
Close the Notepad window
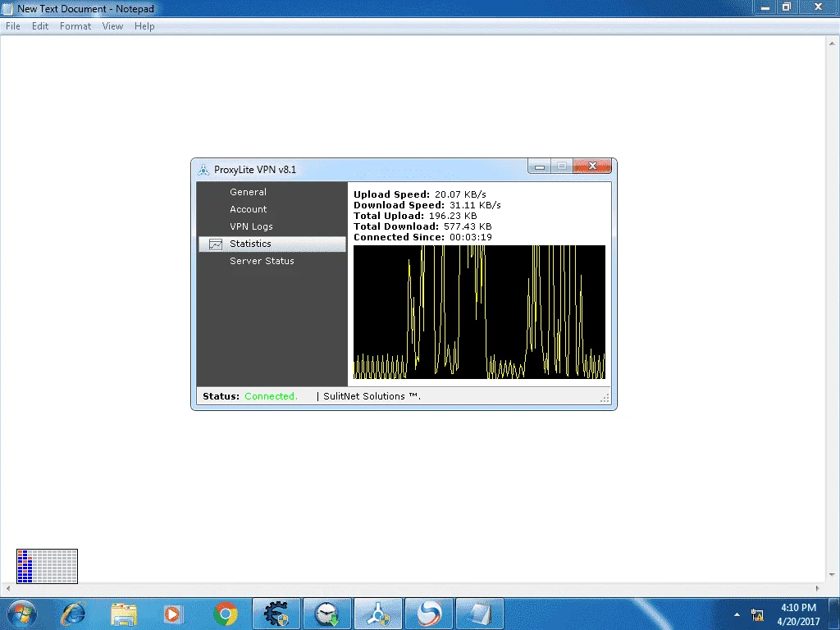point(818,7)
